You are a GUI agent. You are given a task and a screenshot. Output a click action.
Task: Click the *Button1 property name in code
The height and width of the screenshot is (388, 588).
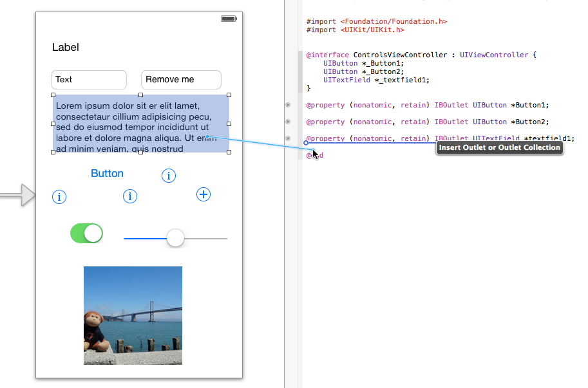(530, 106)
